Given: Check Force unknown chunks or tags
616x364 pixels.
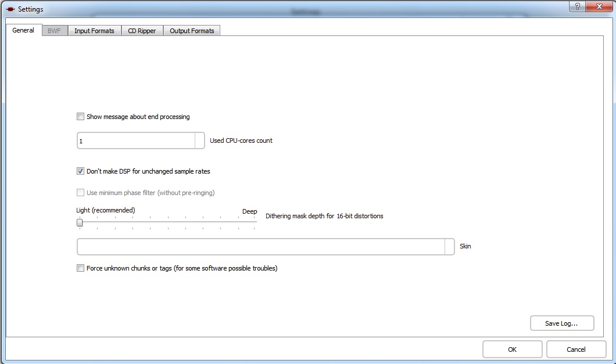Looking at the screenshot, I should coord(81,268).
